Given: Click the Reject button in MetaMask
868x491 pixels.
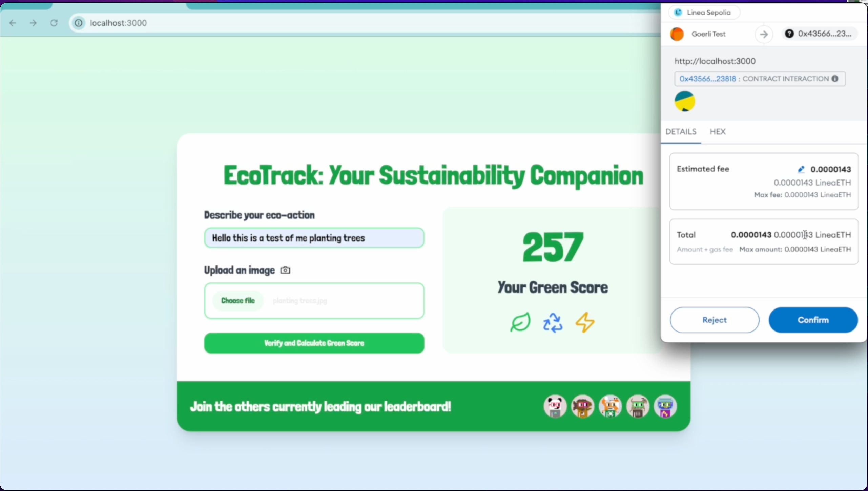Looking at the screenshot, I should 714,320.
